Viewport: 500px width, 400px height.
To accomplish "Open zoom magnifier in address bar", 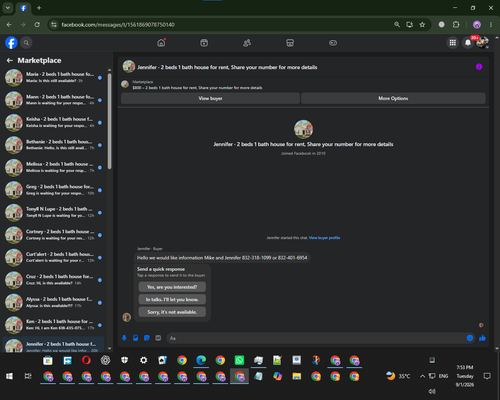I will 397,25.
